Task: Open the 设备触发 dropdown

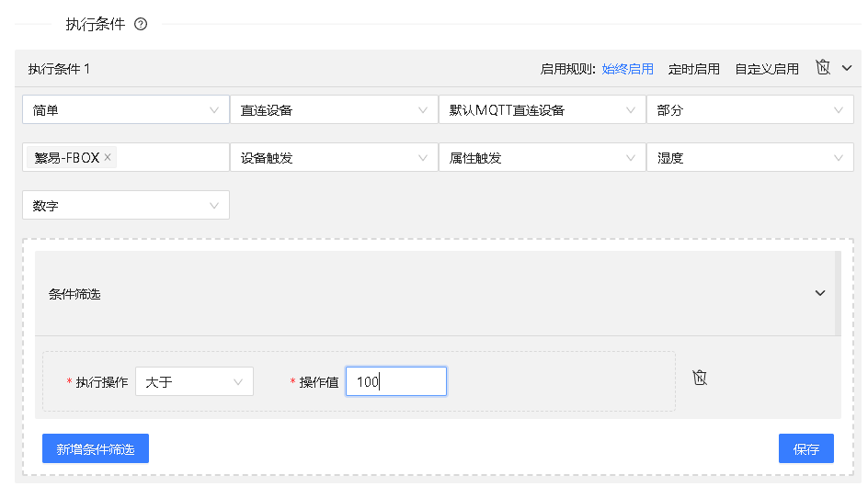Action: [x=333, y=158]
